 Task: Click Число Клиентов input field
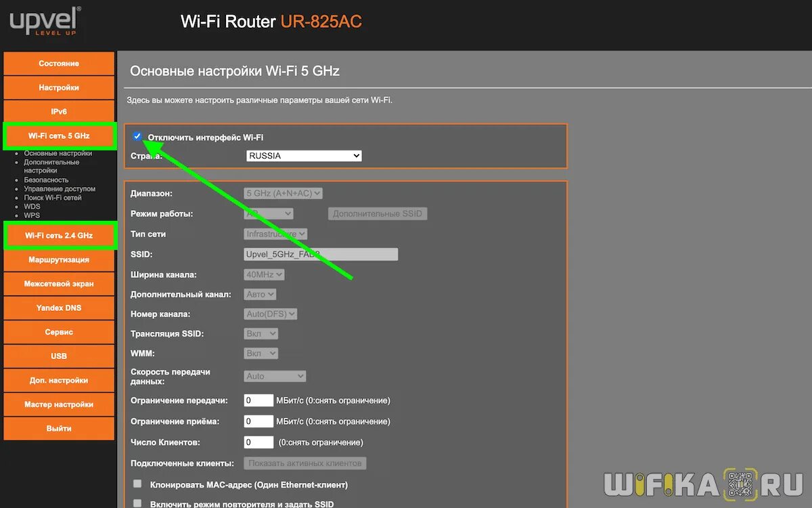[258, 442]
